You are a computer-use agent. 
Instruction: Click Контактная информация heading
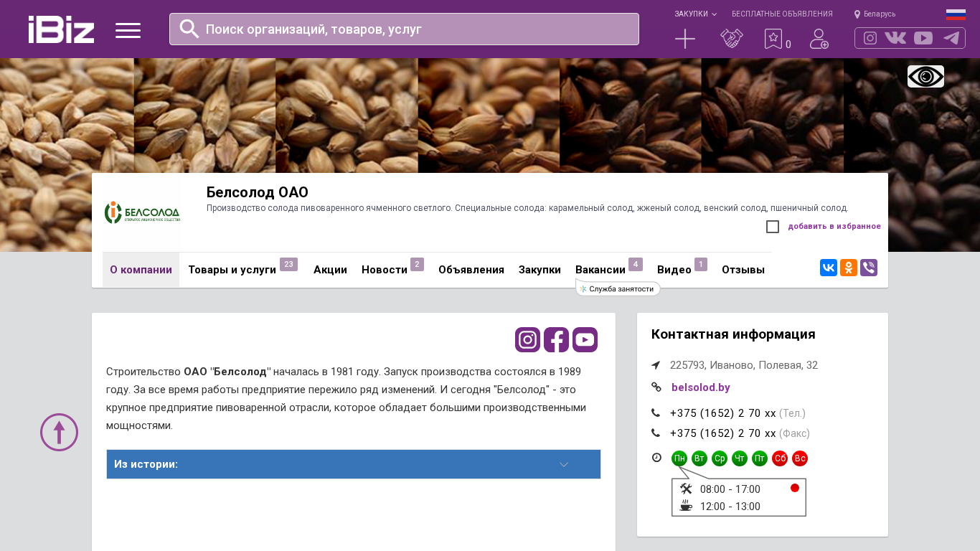733,334
